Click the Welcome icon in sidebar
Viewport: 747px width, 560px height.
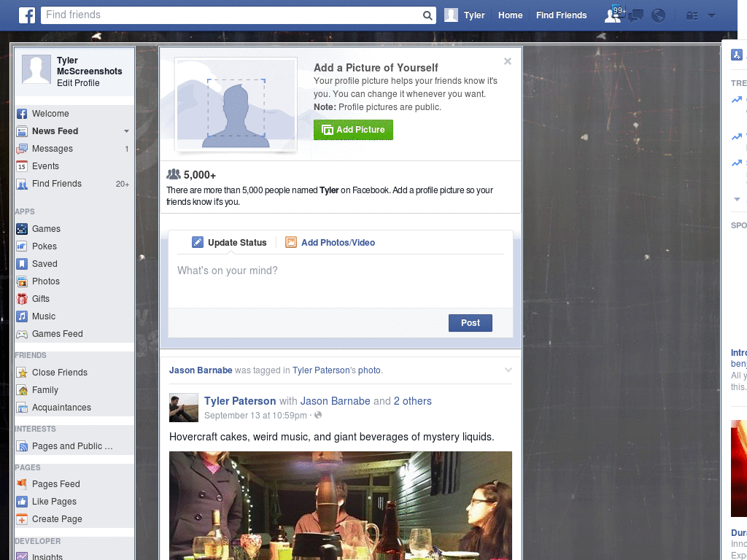21,114
